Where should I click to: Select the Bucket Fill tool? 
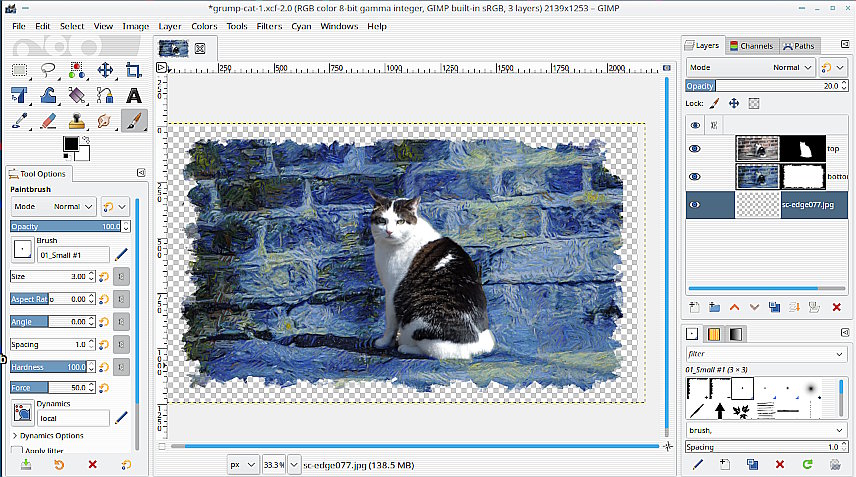[x=76, y=96]
